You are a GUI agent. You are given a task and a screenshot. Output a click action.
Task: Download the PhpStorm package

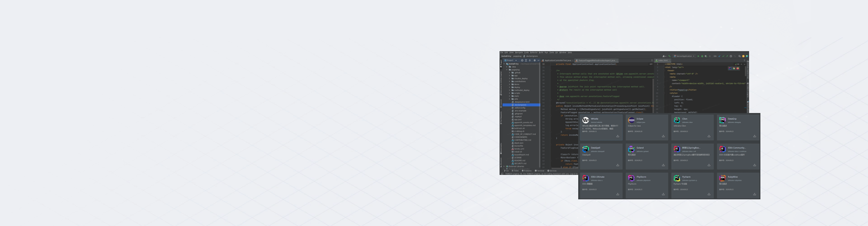(x=663, y=194)
